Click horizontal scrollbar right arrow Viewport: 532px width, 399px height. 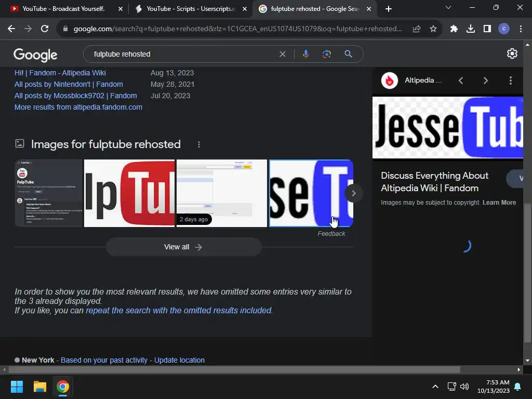click(x=519, y=369)
